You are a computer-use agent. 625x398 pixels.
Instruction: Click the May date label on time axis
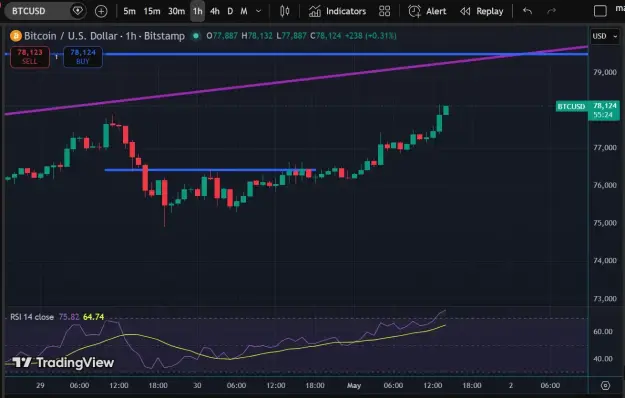(x=354, y=385)
